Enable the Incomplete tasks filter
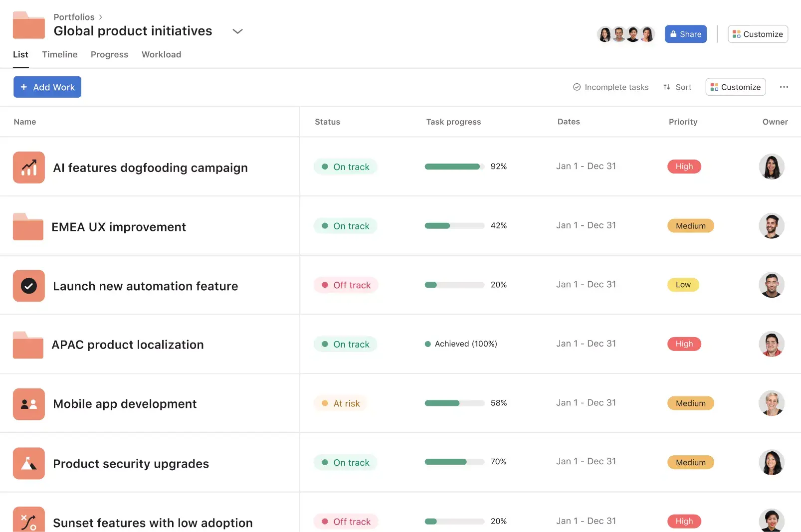 [610, 87]
